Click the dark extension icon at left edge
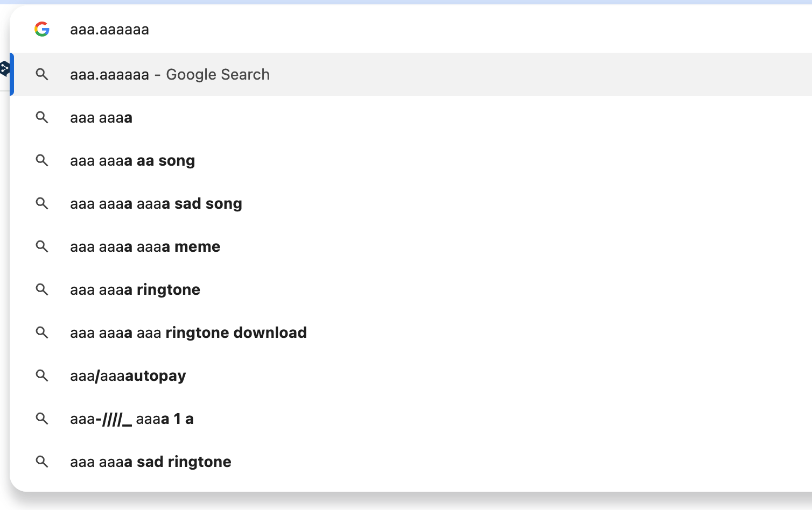 (x=4, y=69)
